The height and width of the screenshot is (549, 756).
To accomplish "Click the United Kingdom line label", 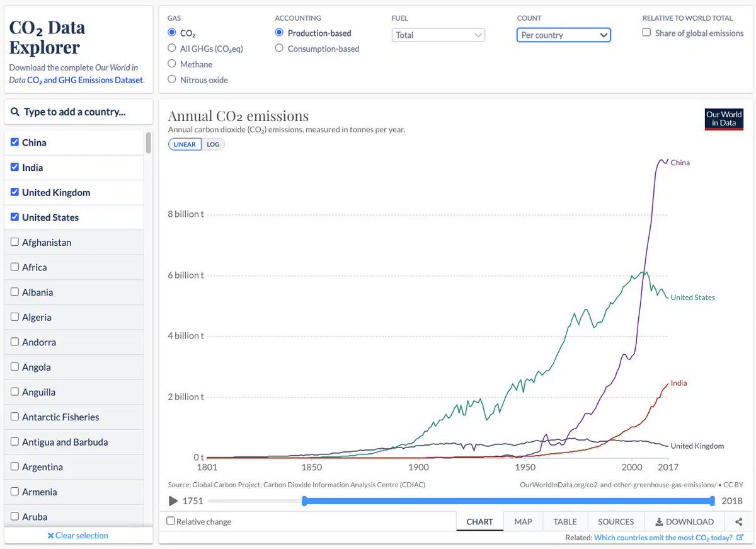I will tap(697, 446).
